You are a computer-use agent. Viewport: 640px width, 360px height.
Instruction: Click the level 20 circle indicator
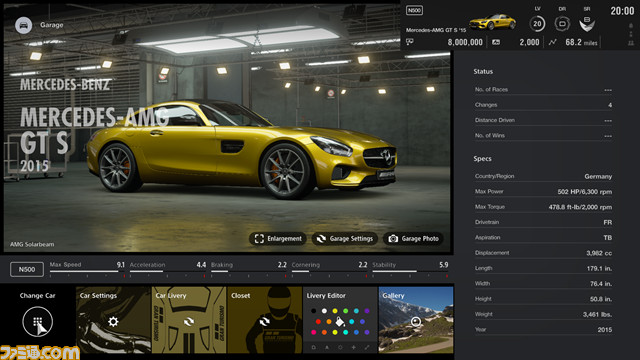click(x=537, y=24)
